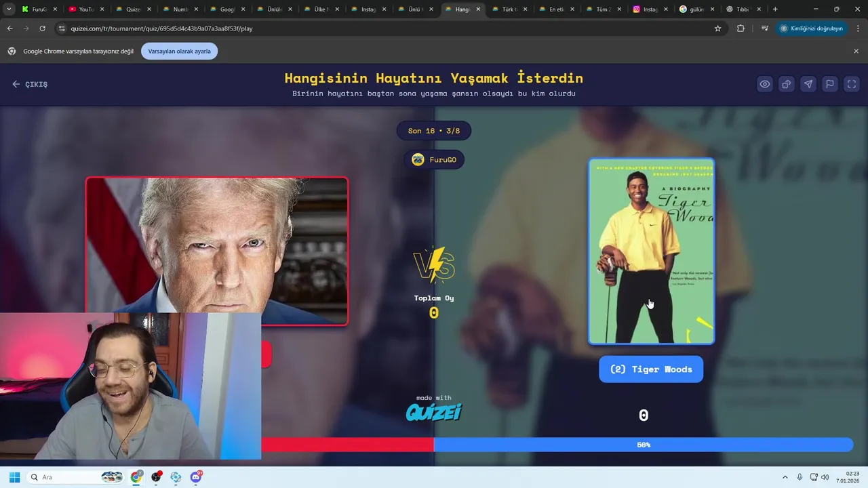Close the YouTube tab
The height and width of the screenshot is (488, 868).
102,9
